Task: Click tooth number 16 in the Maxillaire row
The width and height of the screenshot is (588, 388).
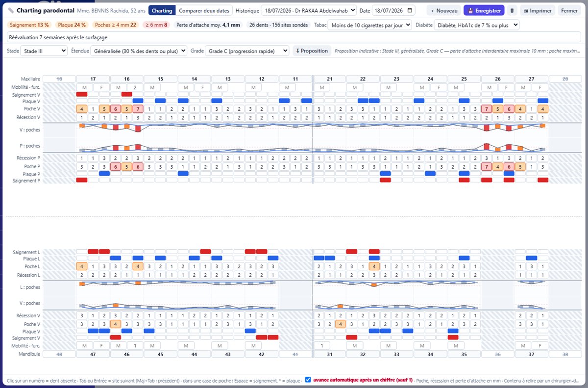Action: coord(127,78)
